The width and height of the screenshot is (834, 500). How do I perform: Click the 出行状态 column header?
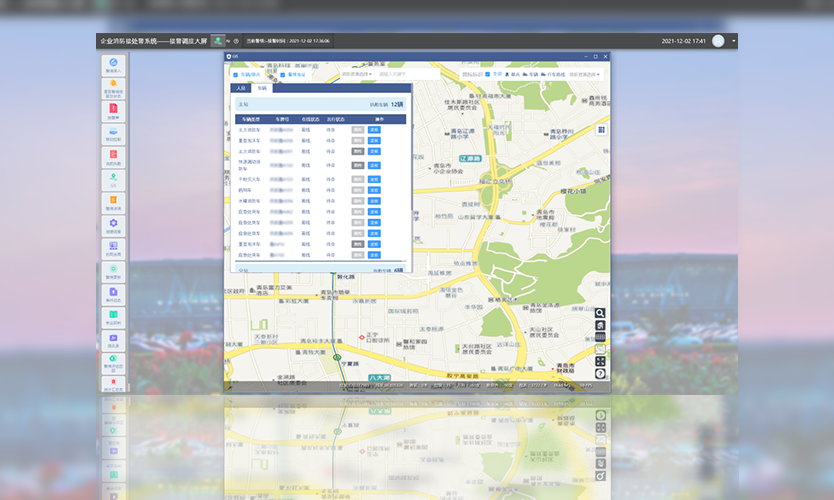click(336, 120)
